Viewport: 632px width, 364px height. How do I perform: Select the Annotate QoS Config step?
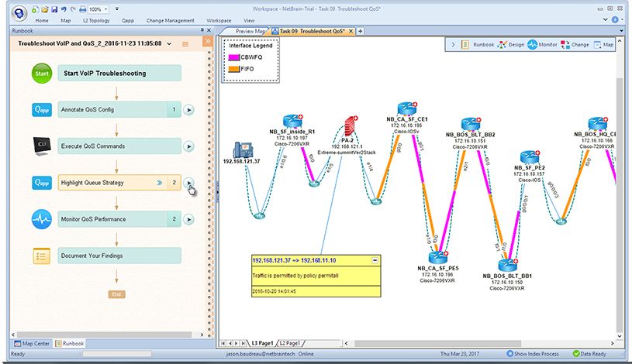(x=119, y=109)
